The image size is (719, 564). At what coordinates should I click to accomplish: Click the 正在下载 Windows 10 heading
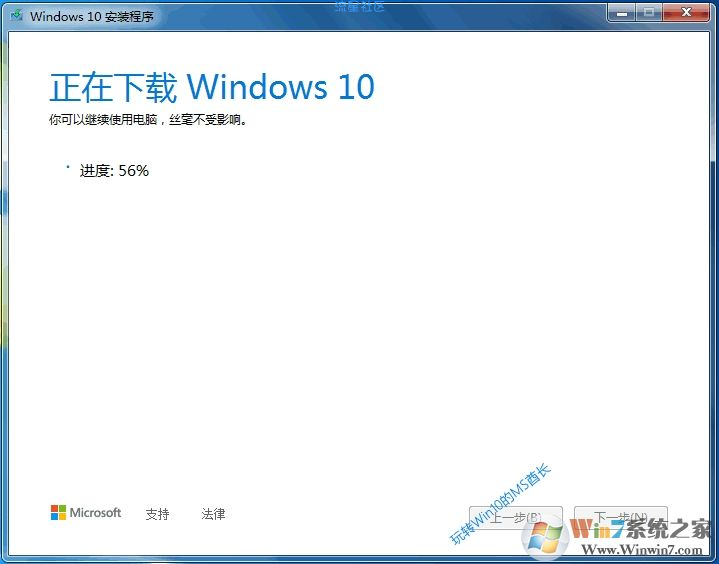click(212, 87)
